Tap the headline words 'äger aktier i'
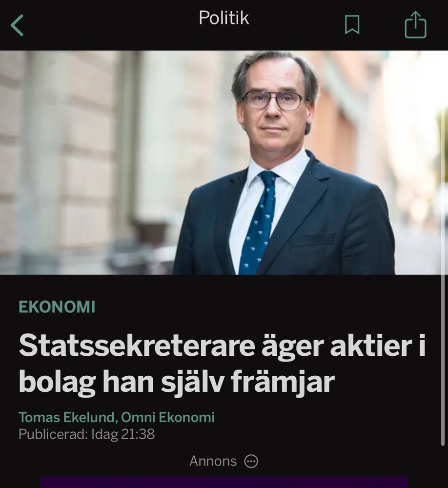This screenshot has width=448, height=488. tap(344, 346)
